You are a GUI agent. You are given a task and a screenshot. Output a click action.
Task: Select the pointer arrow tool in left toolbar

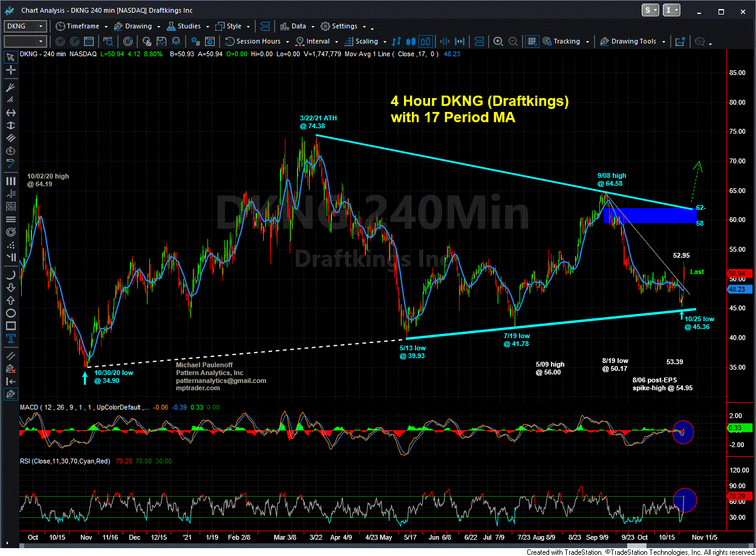click(x=10, y=57)
